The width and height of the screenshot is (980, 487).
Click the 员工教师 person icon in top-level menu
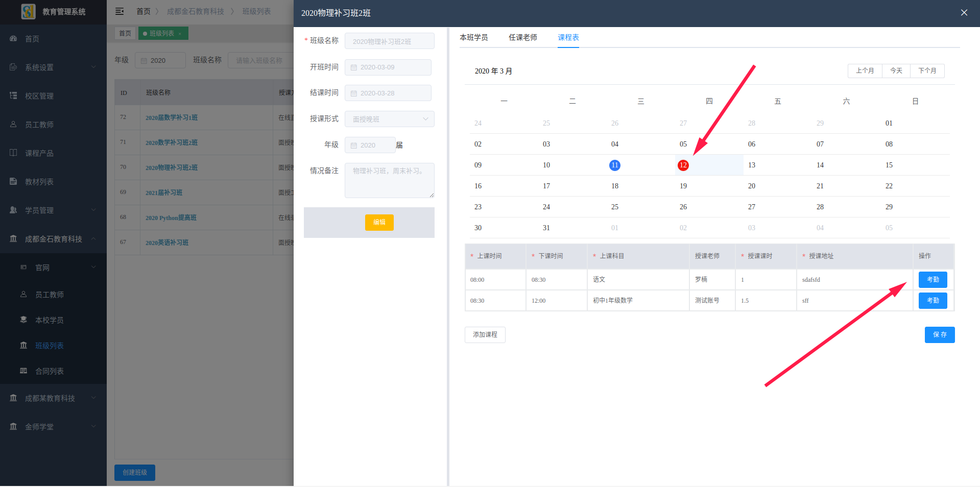[x=14, y=125]
